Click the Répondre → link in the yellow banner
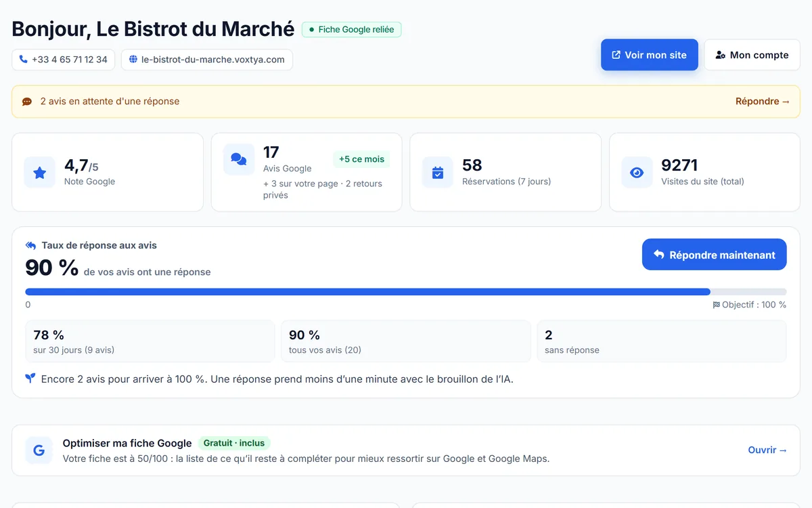The image size is (812, 508). tap(763, 102)
